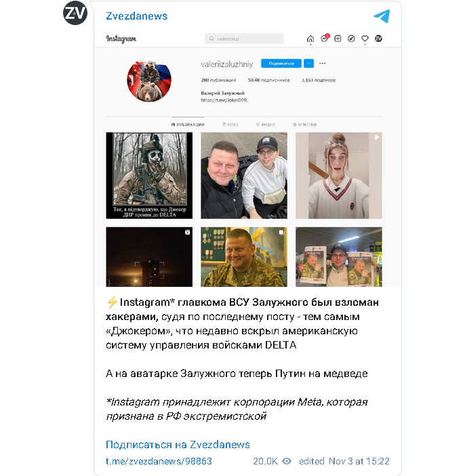The image size is (465, 476).
Task: Open the Joker soldier post thumbnail
Action: tap(149, 176)
